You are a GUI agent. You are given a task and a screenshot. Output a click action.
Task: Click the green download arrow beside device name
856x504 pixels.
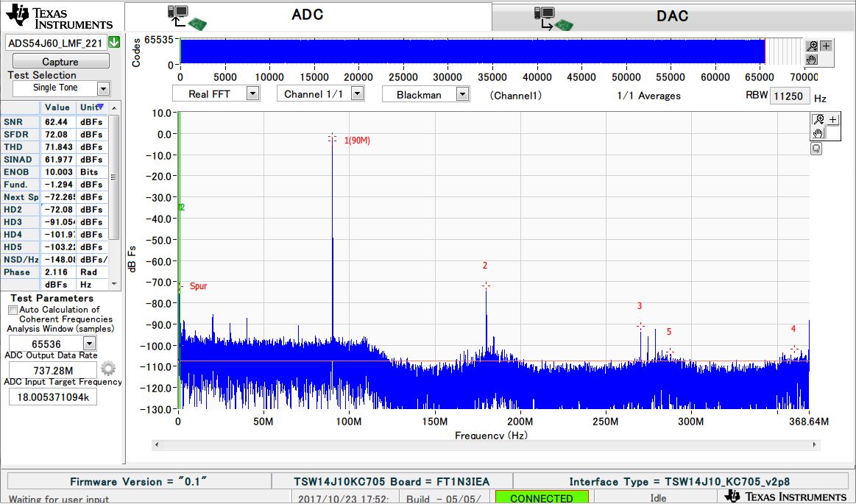[114, 42]
